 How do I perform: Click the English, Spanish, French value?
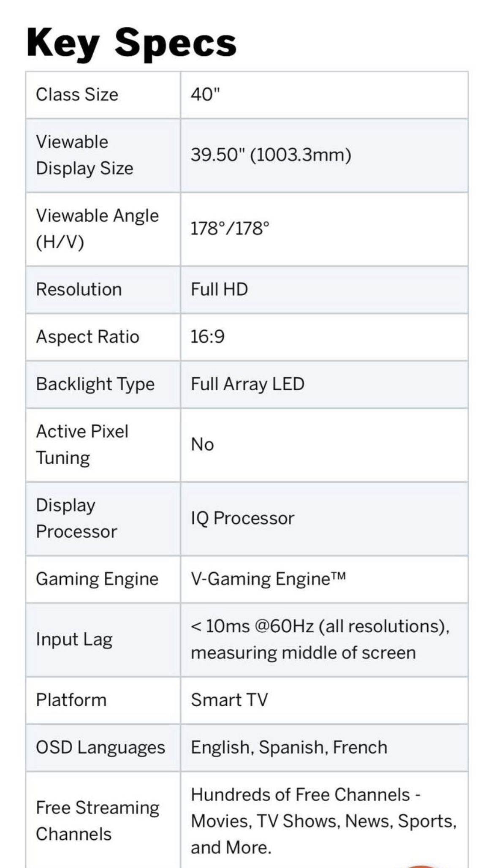(x=289, y=747)
